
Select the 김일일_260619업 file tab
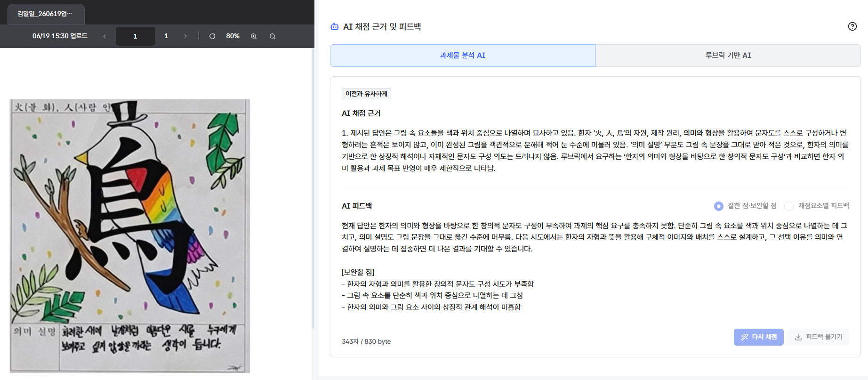[46, 14]
